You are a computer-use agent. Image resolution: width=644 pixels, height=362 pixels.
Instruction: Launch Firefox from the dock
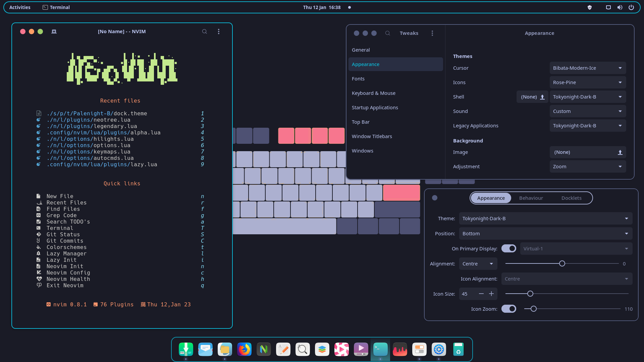[x=244, y=349]
